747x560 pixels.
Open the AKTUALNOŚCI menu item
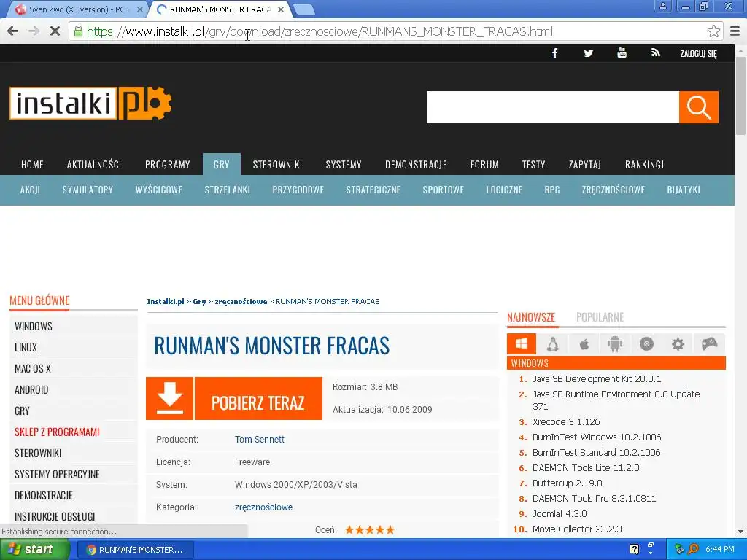pos(94,164)
